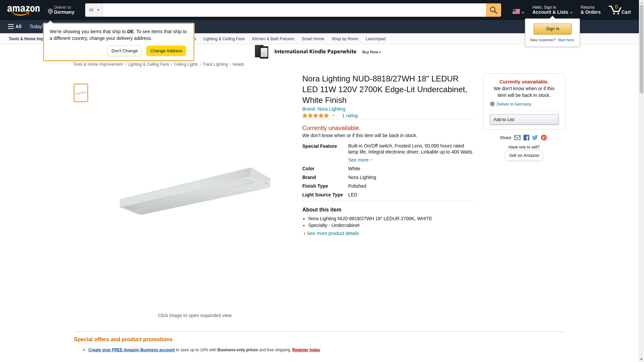Open the language flag dropdown
The image size is (644, 362).
click(x=518, y=11)
